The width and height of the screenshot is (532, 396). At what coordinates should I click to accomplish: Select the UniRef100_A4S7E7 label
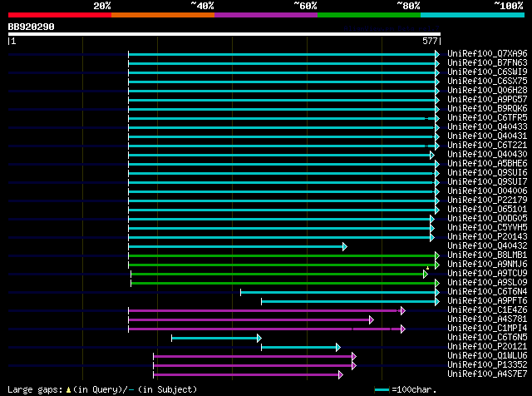click(x=487, y=374)
